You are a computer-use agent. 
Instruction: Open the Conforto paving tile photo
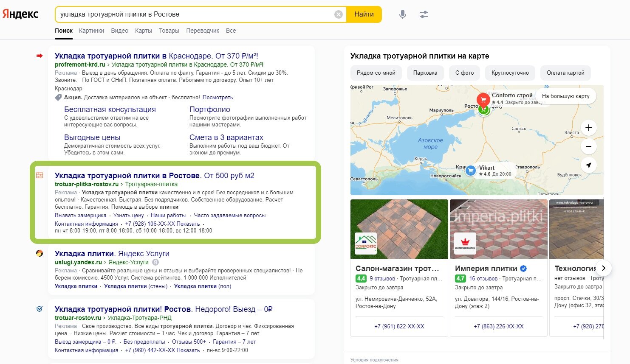click(x=399, y=229)
